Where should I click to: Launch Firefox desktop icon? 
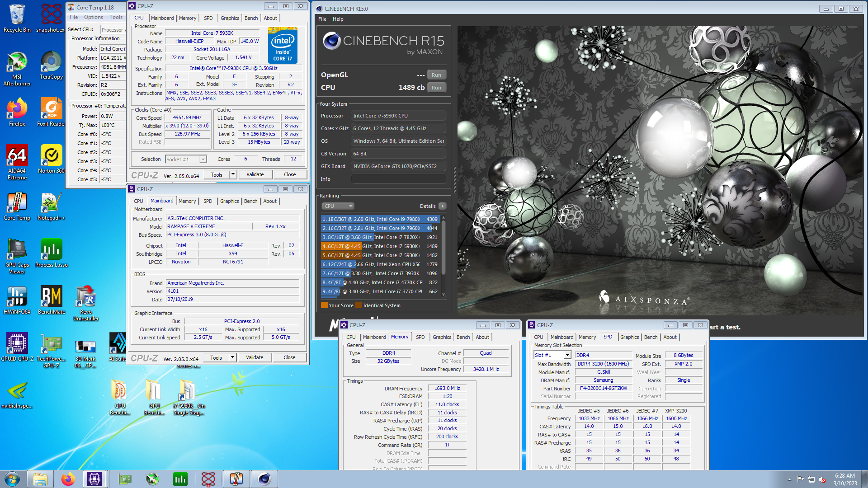click(17, 112)
